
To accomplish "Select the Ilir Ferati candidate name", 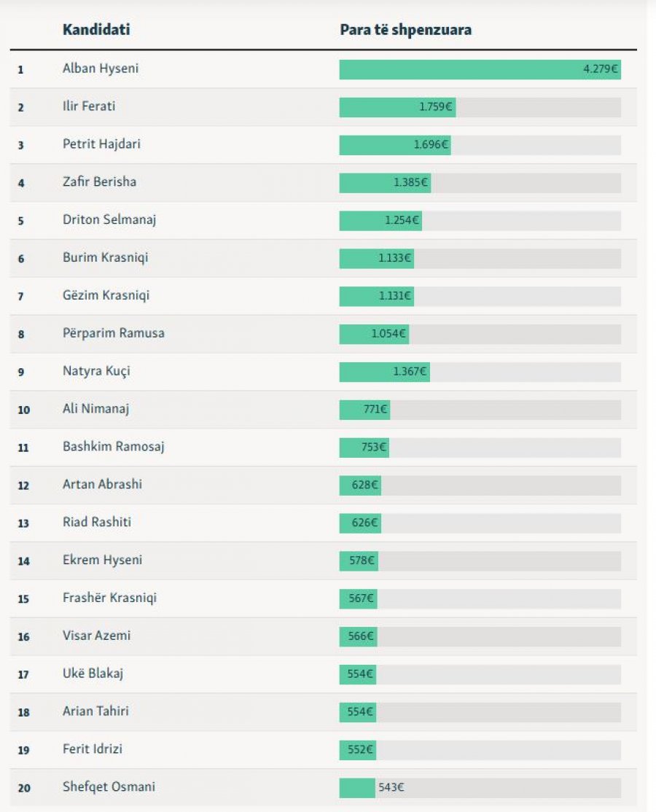I will click(89, 106).
